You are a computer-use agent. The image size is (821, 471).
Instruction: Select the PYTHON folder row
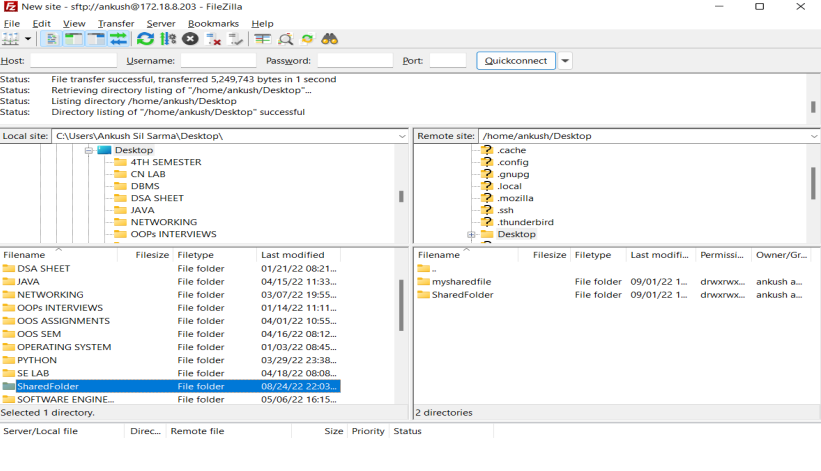click(170, 360)
